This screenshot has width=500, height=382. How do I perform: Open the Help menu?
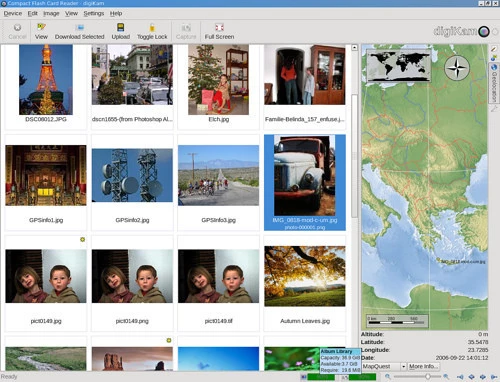(x=116, y=13)
